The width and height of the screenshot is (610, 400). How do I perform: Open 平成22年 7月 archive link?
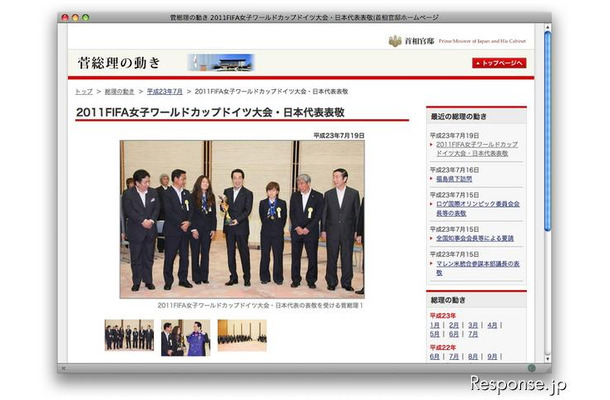(454, 356)
